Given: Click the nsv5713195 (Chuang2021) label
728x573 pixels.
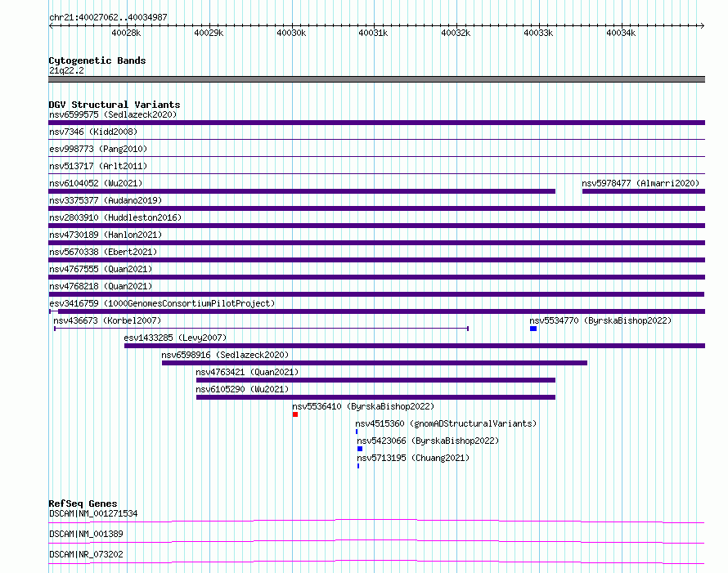Looking at the screenshot, I should click(413, 458).
